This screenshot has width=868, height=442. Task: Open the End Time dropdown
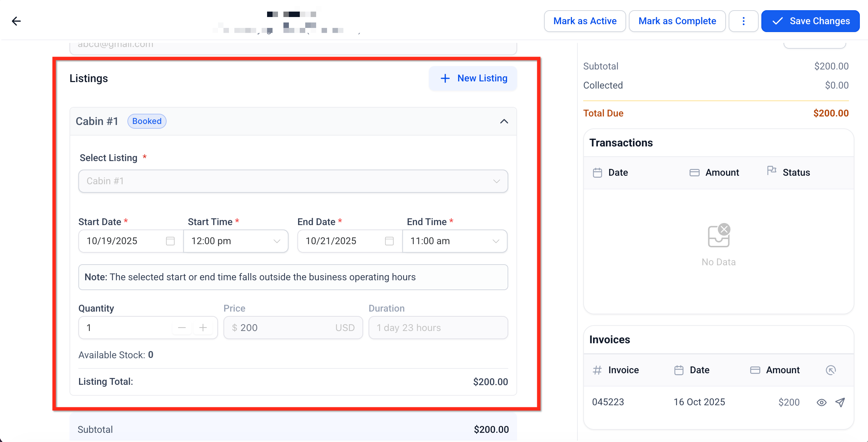tap(454, 241)
